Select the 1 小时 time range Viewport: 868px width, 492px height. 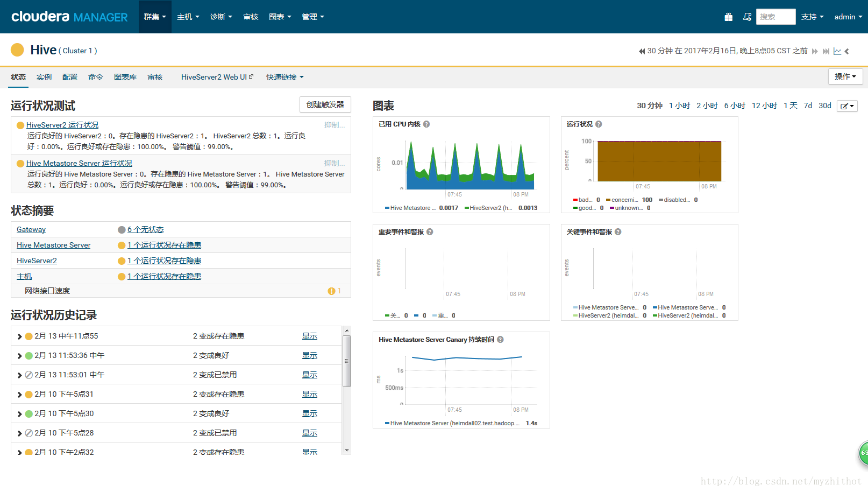pos(680,106)
